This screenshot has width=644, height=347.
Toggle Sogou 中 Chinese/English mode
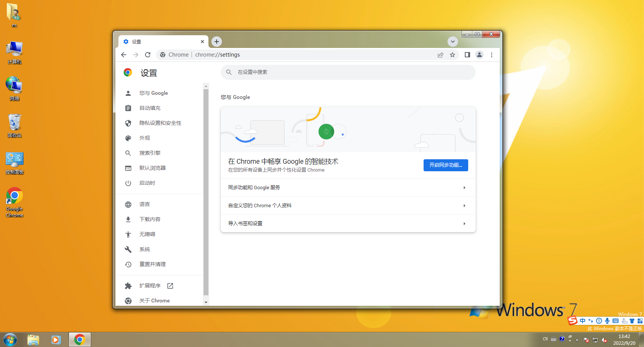(x=583, y=321)
